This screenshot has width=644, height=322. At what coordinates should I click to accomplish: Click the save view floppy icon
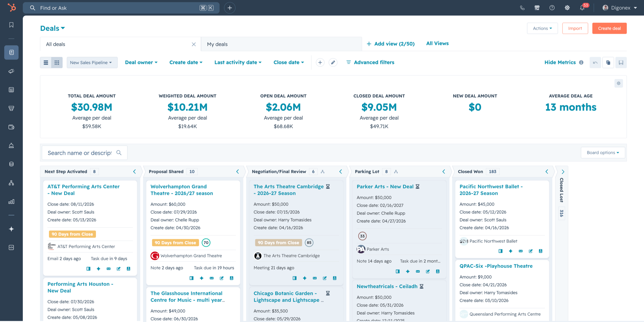(621, 63)
